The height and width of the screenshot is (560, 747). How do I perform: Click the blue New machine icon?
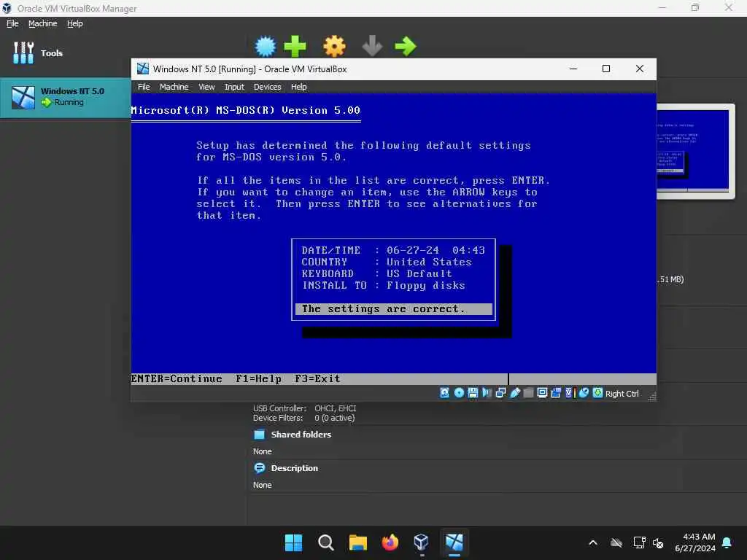tap(266, 46)
